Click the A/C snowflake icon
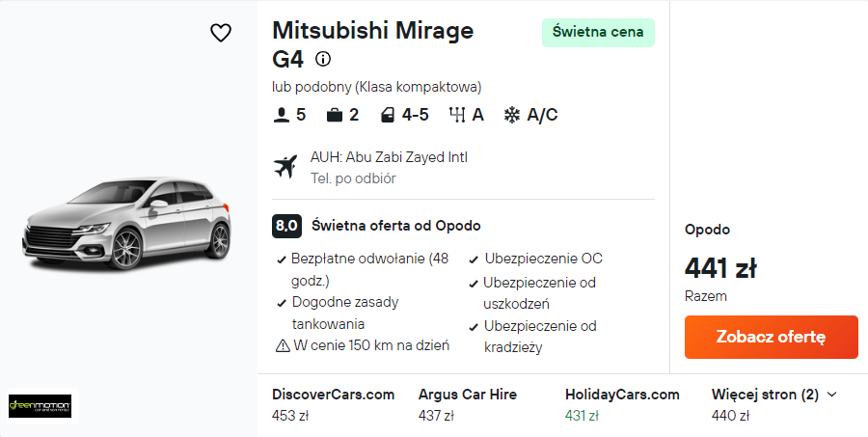Screen dimensions: 868x437 pyautogui.click(x=512, y=115)
